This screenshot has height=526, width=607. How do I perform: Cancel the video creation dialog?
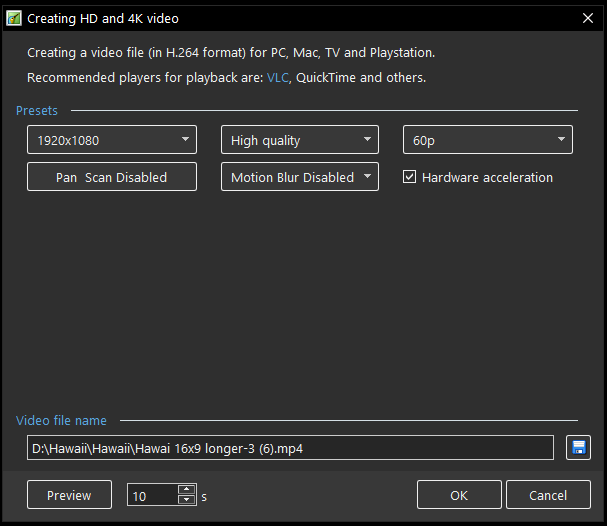tap(548, 495)
